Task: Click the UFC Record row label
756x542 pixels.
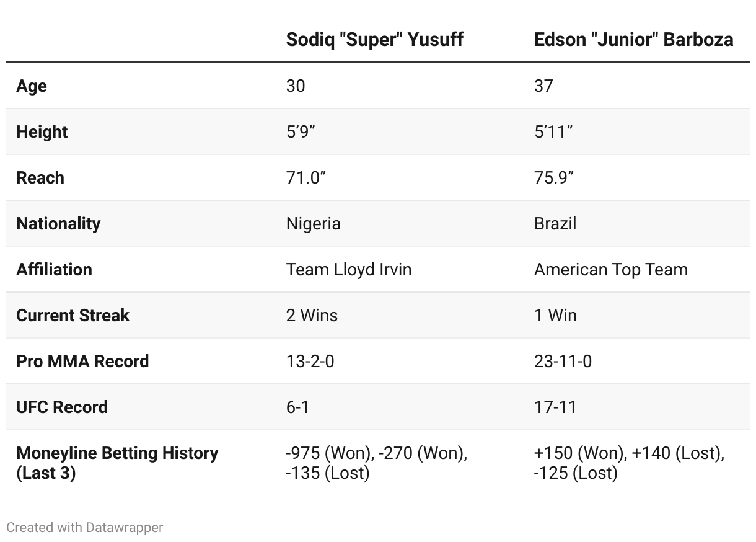Action: (62, 407)
